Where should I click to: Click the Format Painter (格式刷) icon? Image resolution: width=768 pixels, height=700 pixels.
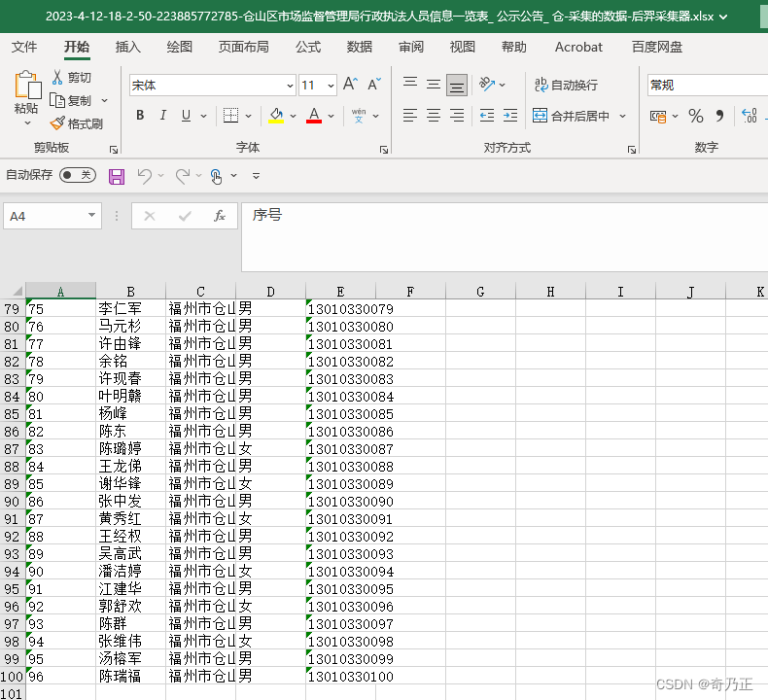tap(57, 123)
